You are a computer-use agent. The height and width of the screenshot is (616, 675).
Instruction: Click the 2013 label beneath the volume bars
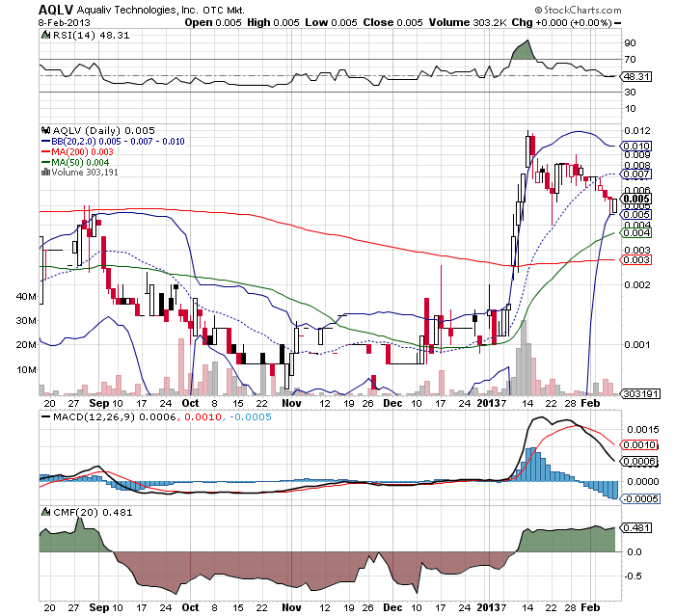tap(489, 403)
